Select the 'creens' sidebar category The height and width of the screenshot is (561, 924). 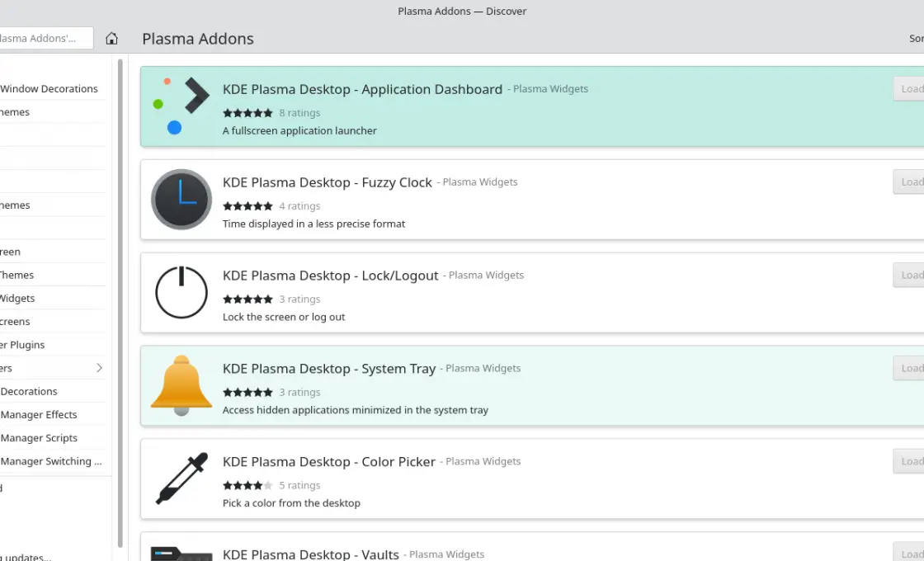[x=53, y=321]
